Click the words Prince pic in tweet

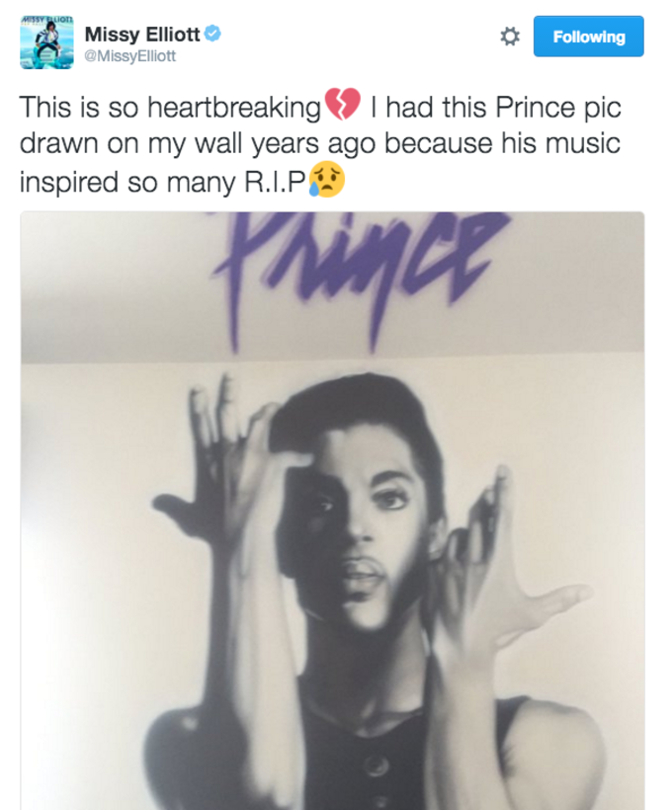(x=558, y=109)
